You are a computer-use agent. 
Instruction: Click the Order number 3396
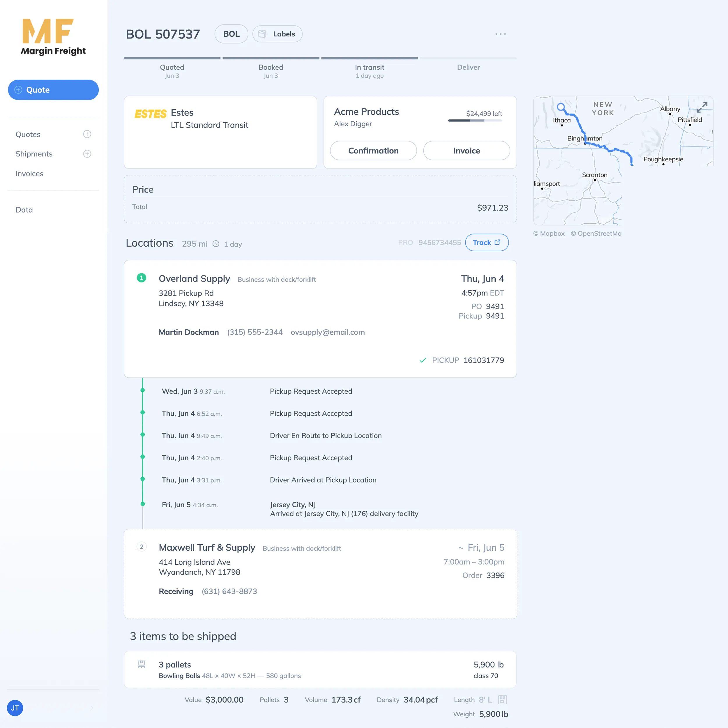click(x=495, y=575)
